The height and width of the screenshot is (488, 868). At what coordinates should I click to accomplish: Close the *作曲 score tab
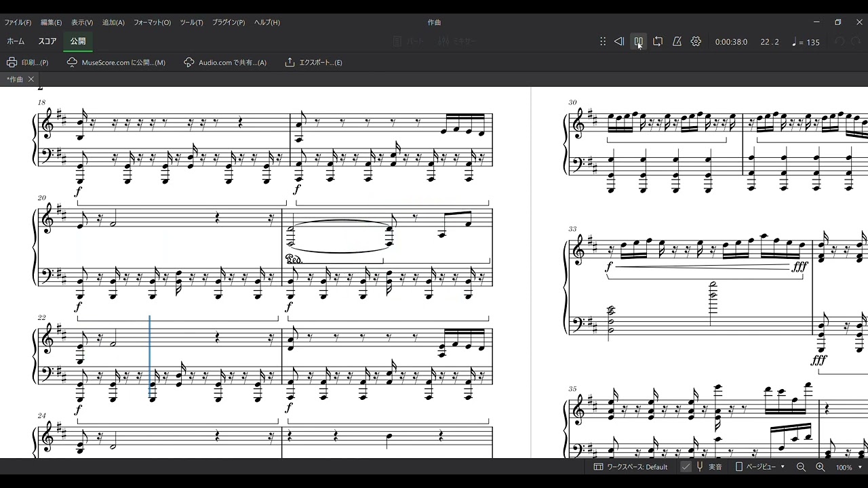point(31,79)
